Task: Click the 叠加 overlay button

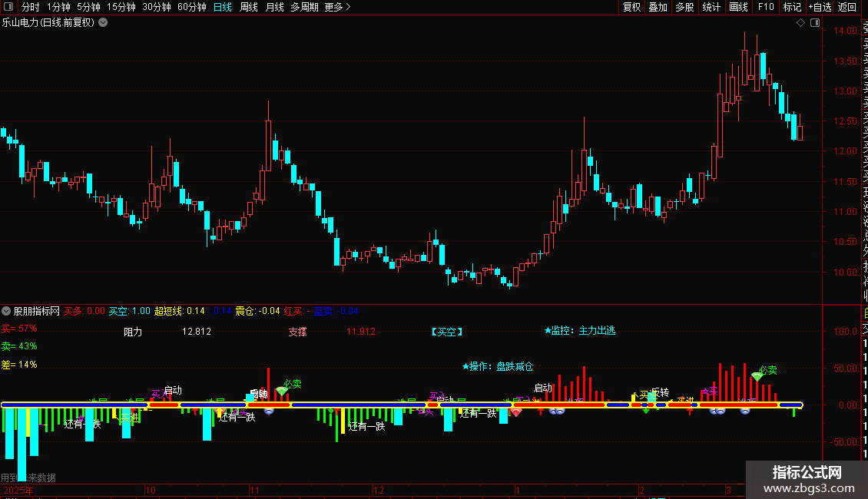Action: [x=658, y=7]
